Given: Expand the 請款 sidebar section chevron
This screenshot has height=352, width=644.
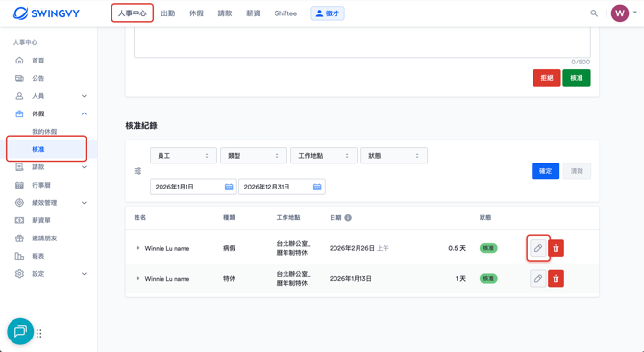Looking at the screenshot, I should coord(84,167).
